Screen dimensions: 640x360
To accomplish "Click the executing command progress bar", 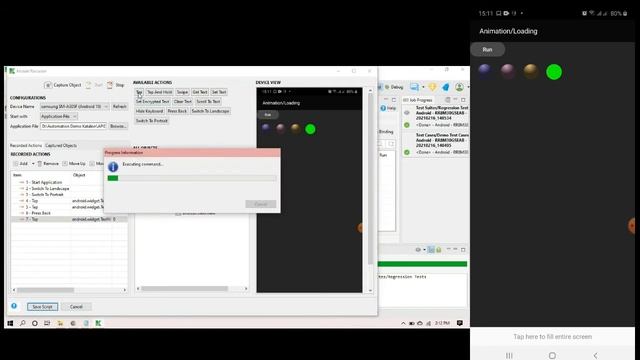I will click(192, 178).
